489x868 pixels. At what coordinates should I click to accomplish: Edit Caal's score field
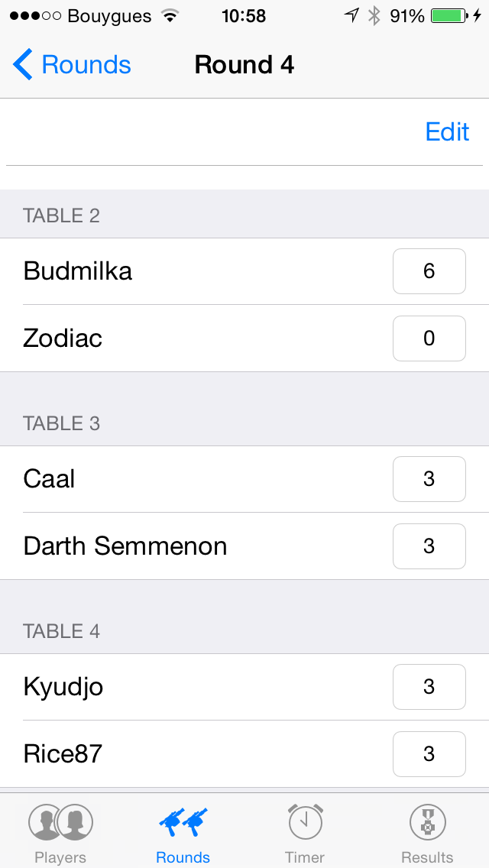429,479
